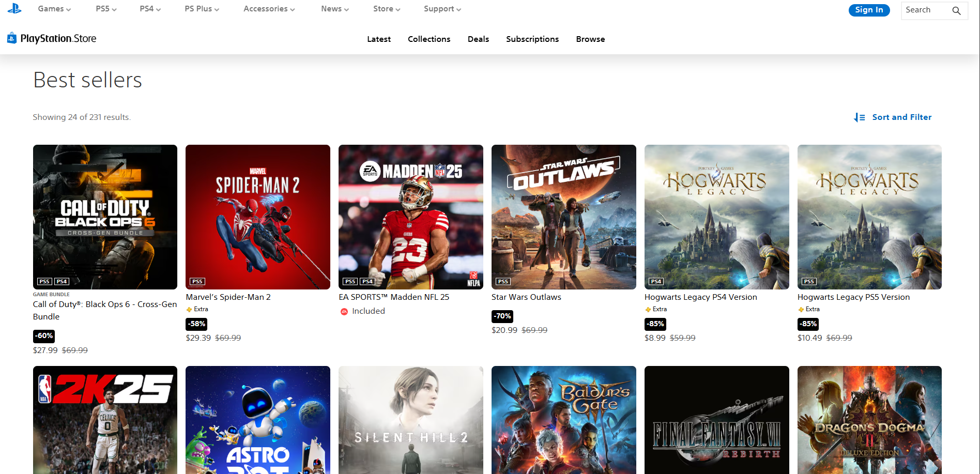
Task: Open Sort and Filter options
Action: (x=893, y=117)
